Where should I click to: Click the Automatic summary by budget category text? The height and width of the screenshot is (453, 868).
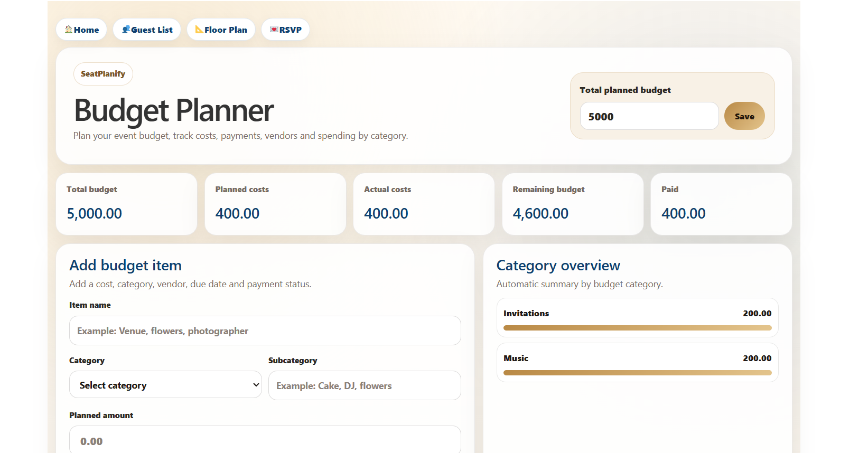(580, 284)
